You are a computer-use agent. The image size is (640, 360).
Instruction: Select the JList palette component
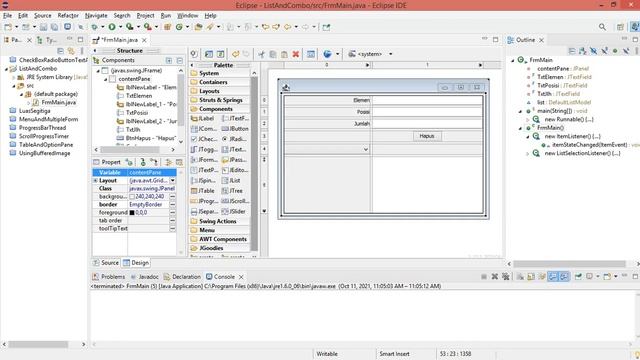(232, 180)
